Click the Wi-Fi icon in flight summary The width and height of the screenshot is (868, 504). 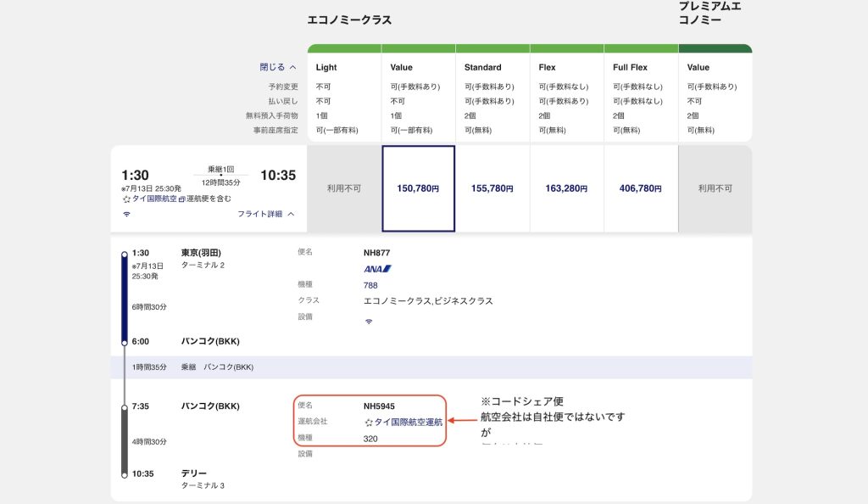(127, 215)
